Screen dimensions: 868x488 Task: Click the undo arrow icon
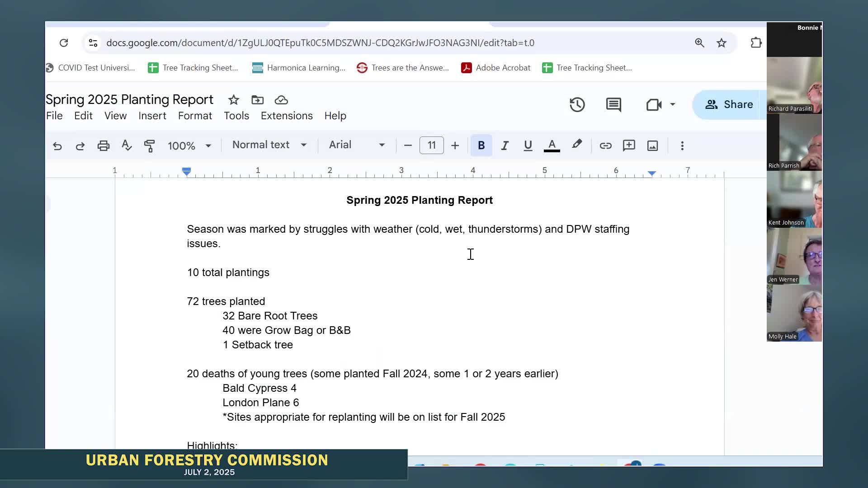coord(57,146)
